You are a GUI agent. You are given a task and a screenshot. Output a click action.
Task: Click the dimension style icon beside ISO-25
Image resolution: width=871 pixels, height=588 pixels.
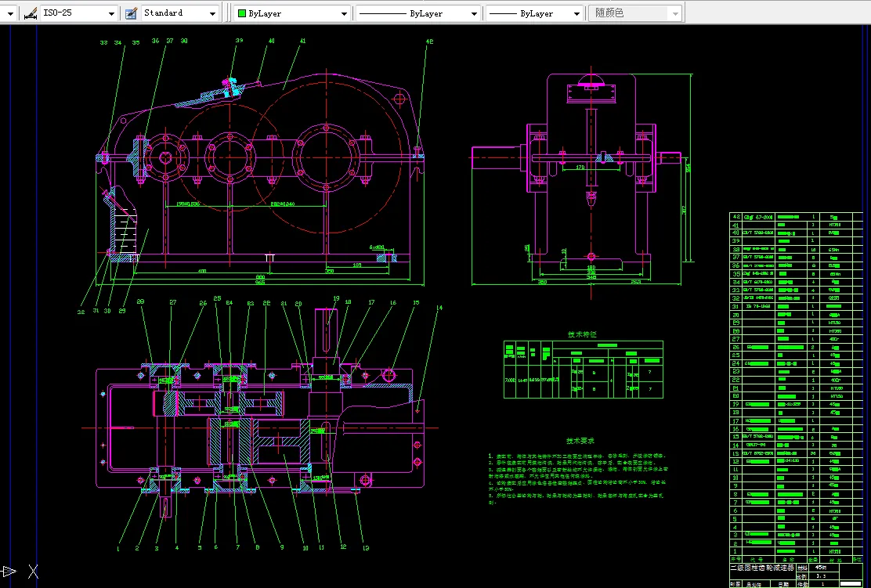point(30,13)
